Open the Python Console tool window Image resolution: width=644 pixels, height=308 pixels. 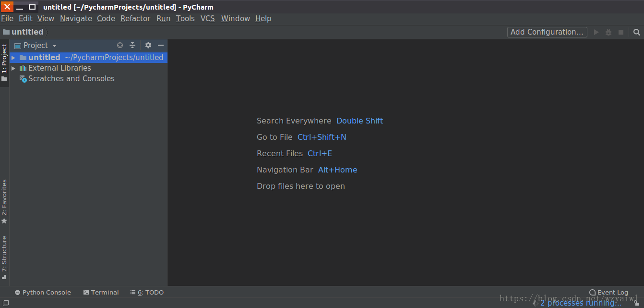point(43,292)
